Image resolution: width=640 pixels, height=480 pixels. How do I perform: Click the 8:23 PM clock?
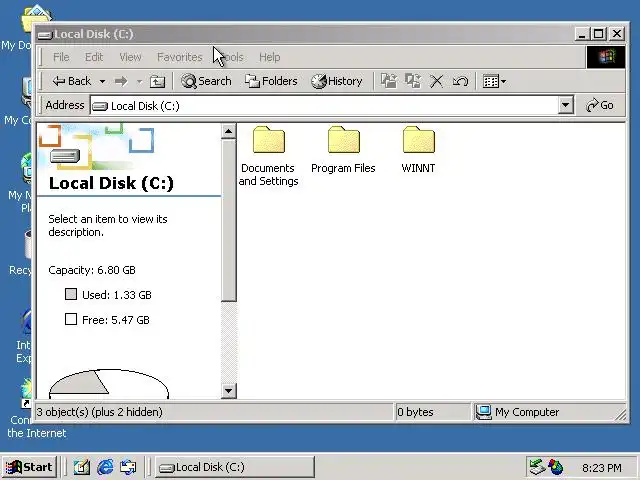pos(602,468)
